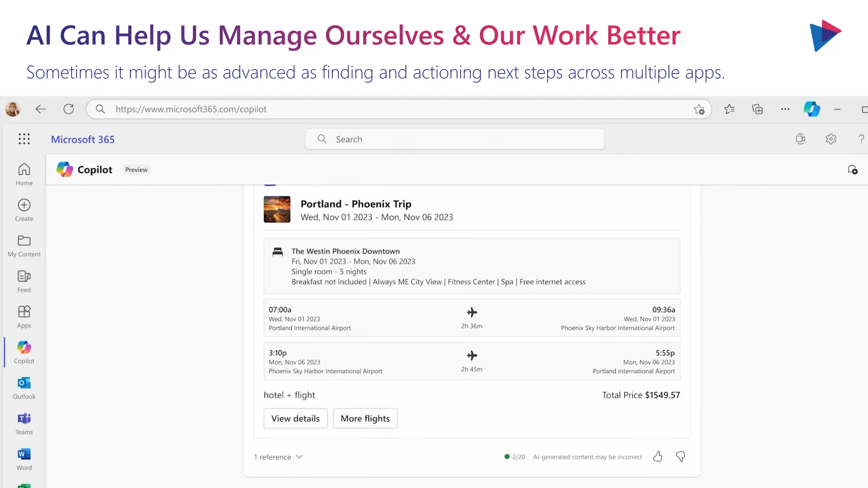868x488 pixels.
Task: Open My Content folder in sidebar
Action: pyautogui.click(x=24, y=246)
